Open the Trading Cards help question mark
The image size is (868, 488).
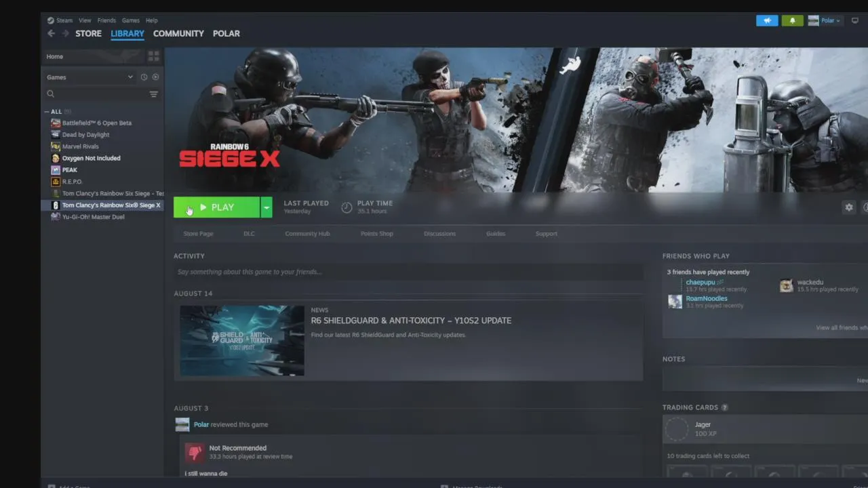(x=724, y=407)
